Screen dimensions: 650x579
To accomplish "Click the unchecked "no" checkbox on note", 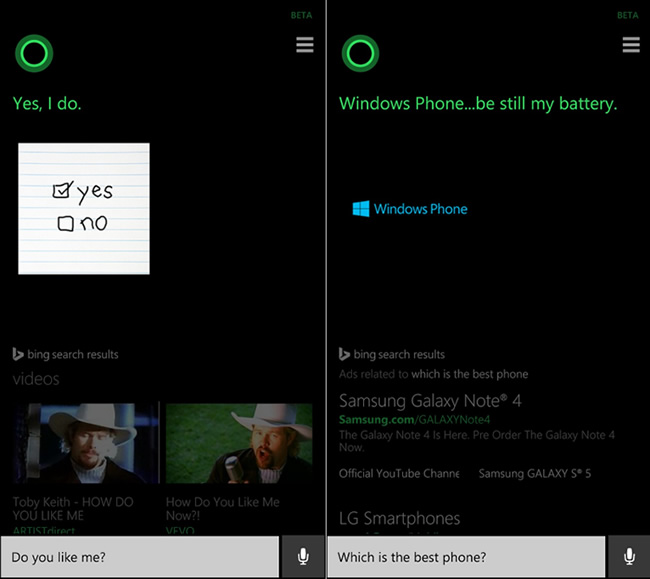I will (x=65, y=224).
